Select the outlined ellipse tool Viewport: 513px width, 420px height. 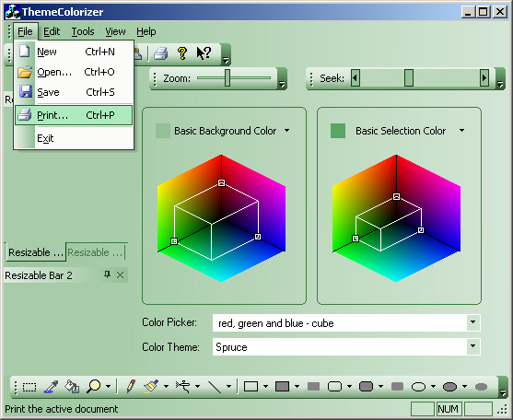coord(418,387)
